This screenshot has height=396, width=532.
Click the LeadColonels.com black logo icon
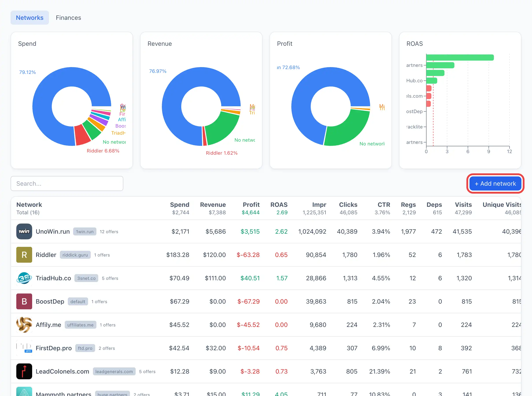pyautogui.click(x=24, y=371)
